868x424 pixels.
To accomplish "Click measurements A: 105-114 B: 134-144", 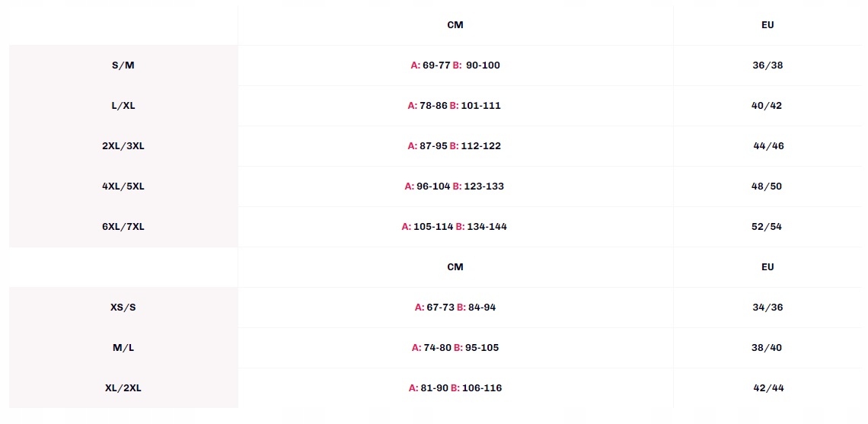I will [x=455, y=227].
